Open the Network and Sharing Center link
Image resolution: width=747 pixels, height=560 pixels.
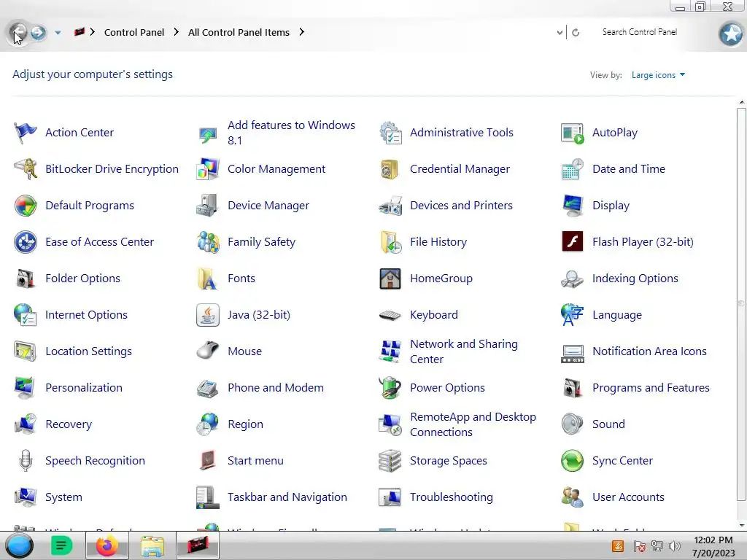click(463, 351)
